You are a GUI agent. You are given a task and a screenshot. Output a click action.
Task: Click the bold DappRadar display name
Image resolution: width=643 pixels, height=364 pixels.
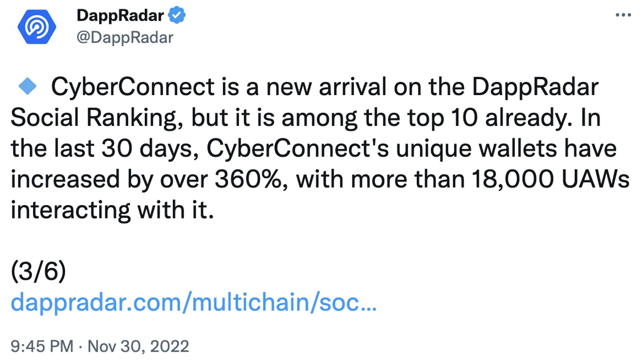pyautogui.click(x=120, y=15)
